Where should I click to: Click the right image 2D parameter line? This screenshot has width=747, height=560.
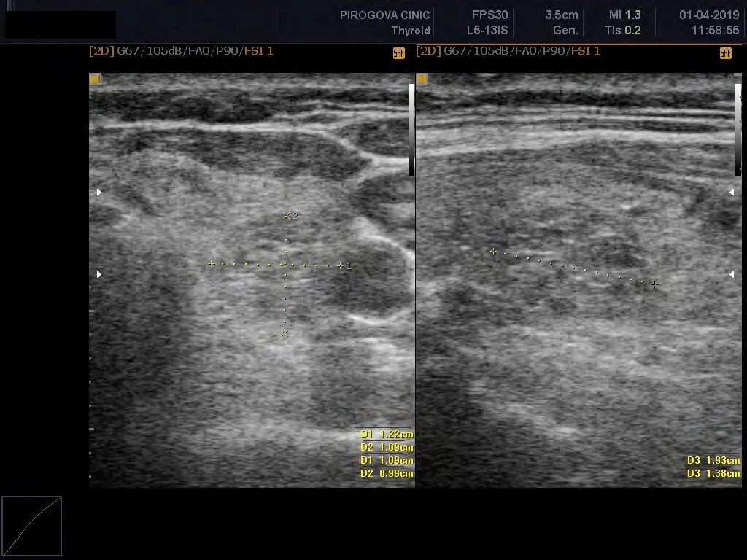point(508,51)
